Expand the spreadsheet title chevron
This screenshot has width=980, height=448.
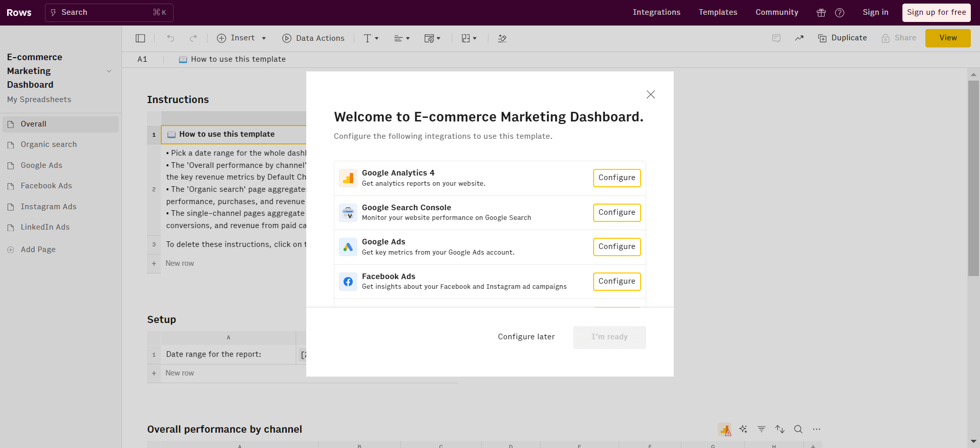click(x=109, y=71)
